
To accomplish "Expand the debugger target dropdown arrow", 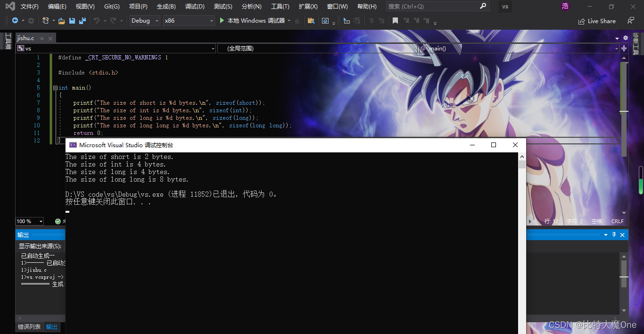I will pyautogui.click(x=289, y=21).
